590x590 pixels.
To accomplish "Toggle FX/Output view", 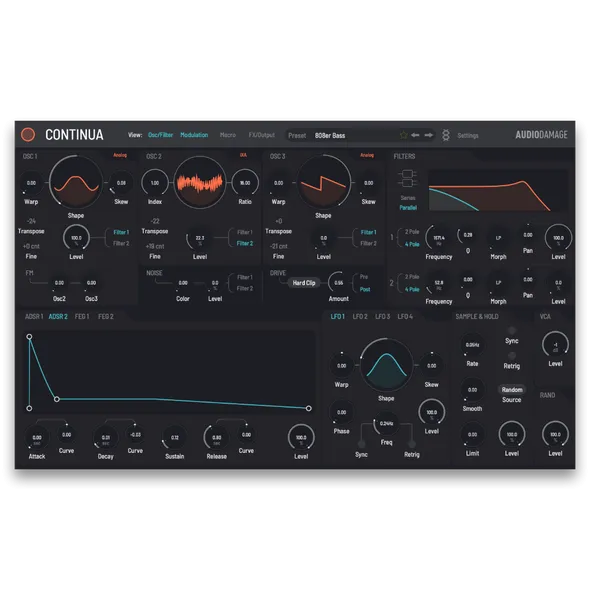I will click(262, 135).
